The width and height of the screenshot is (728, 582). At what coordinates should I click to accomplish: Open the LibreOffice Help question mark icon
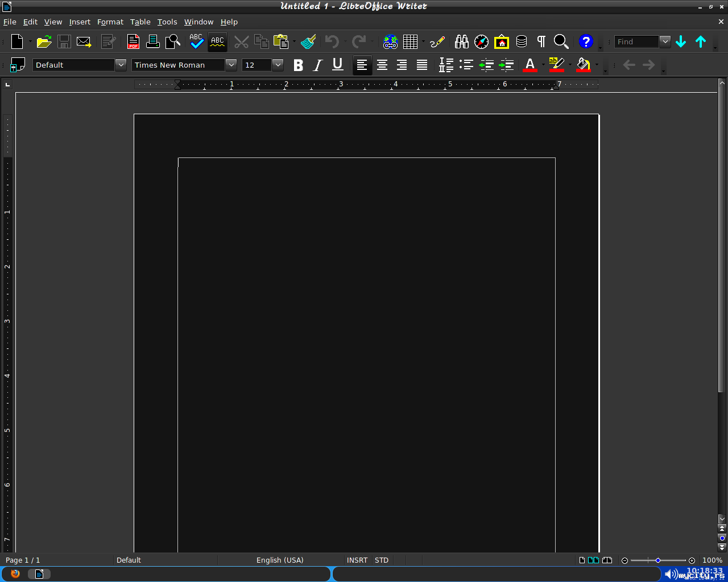coord(586,41)
